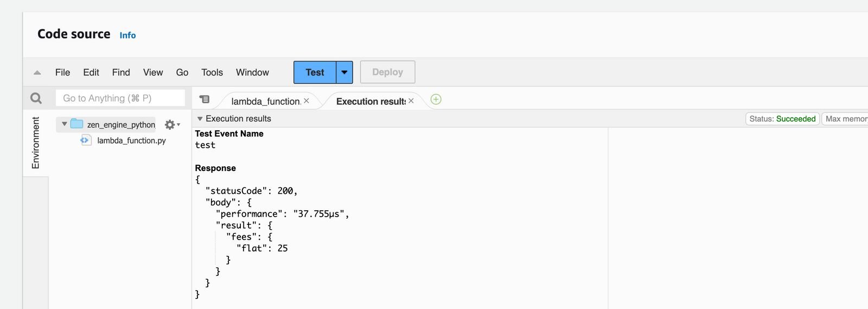This screenshot has height=309, width=868.
Task: Click the zen_engine_python folder icon
Action: pos(77,124)
